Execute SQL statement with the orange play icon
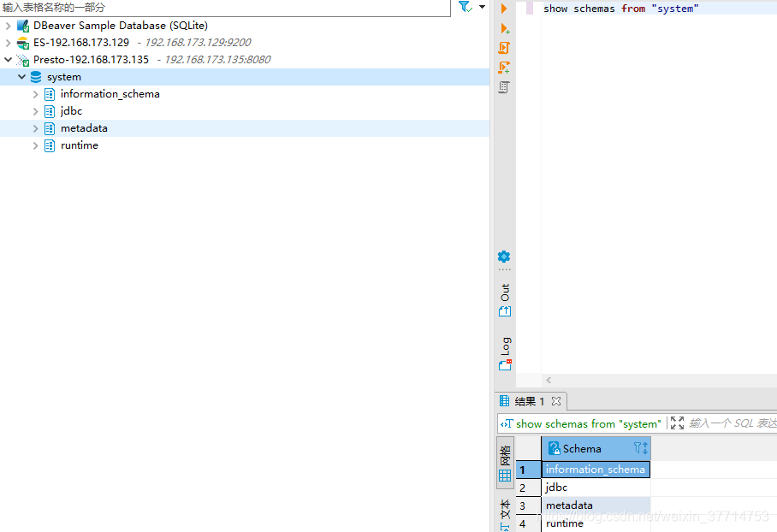Image resolution: width=777 pixels, height=532 pixels. [504, 9]
